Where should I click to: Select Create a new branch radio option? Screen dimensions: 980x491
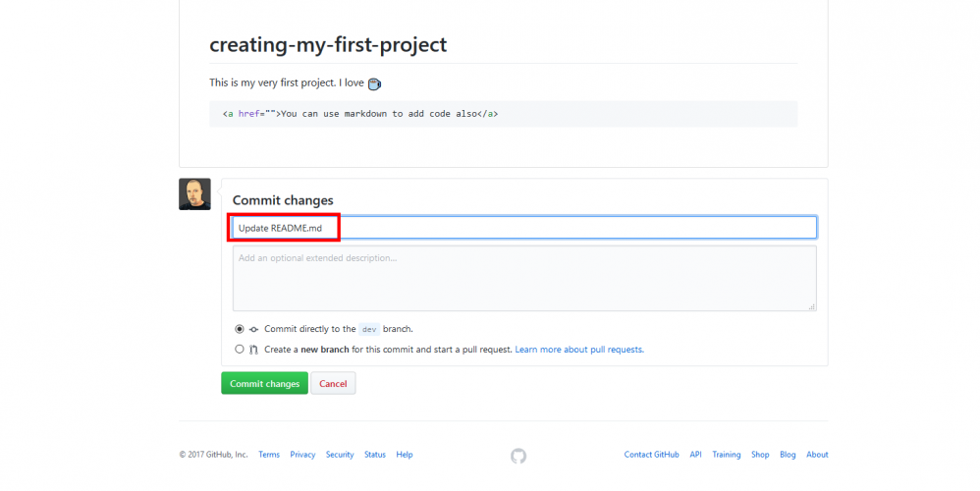point(240,350)
